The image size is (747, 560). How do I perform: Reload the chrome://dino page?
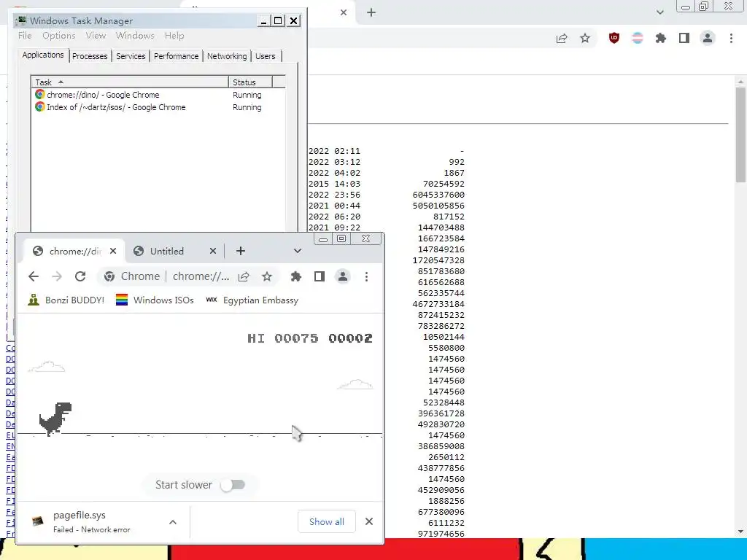coord(80,276)
